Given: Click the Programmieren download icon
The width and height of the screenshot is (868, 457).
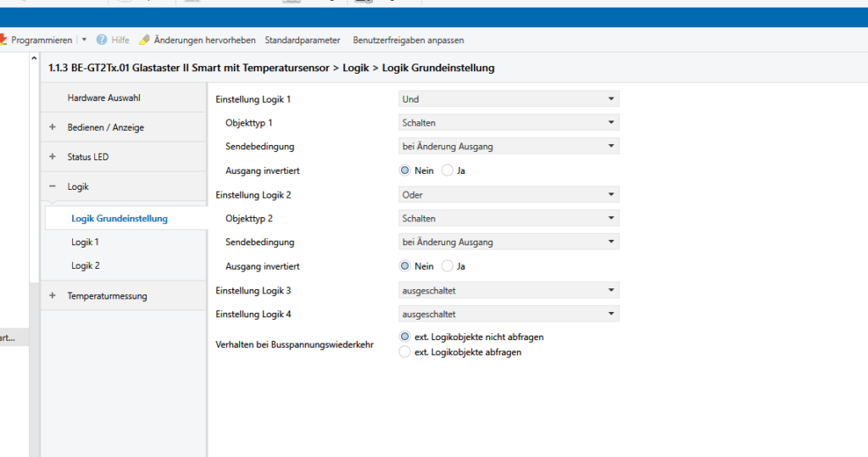Looking at the screenshot, I should coord(3,40).
